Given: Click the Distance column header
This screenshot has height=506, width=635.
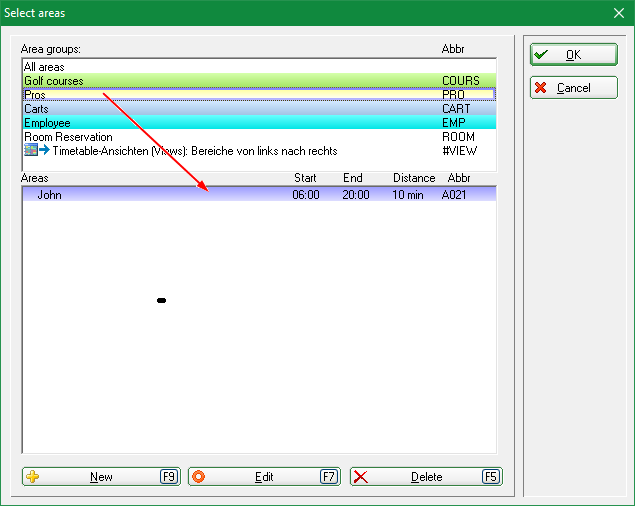Looking at the screenshot, I should tap(413, 178).
